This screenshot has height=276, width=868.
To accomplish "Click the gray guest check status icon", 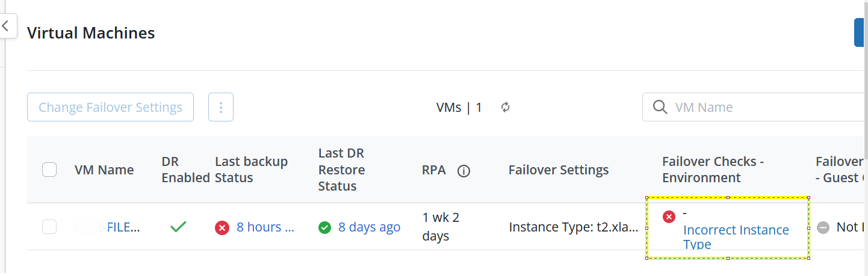I will (x=823, y=227).
